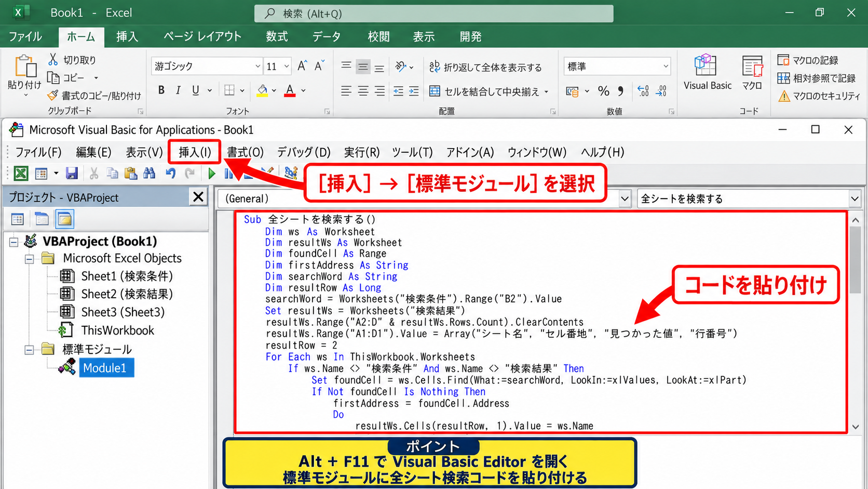The image size is (868, 489).
Task: Click the Find binoculars icon in VBA toolbar
Action: tap(150, 173)
